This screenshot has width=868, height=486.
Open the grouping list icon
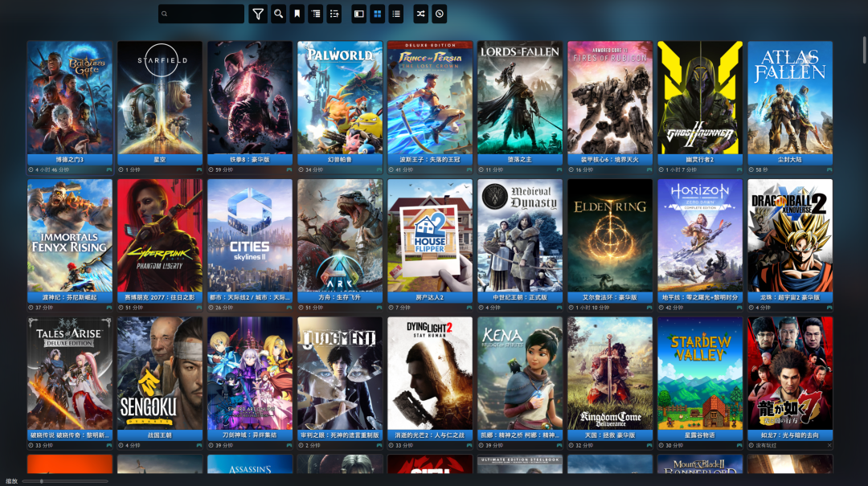pos(316,14)
